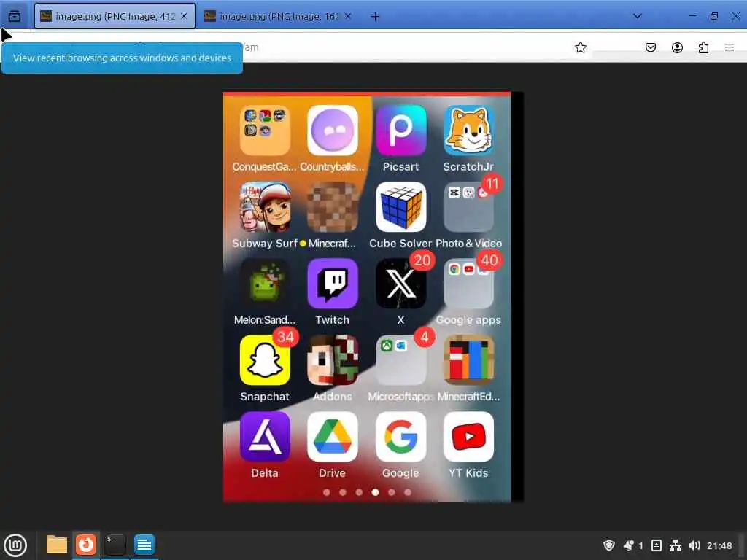
Task: Click the Addons app icon
Action: (333, 360)
